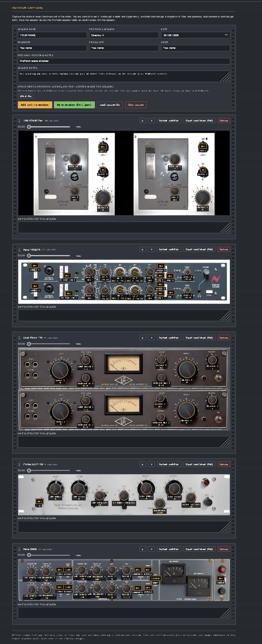Click the Pro Tools Session input field
Viewport: 262px width, 644px height.
[124, 35]
